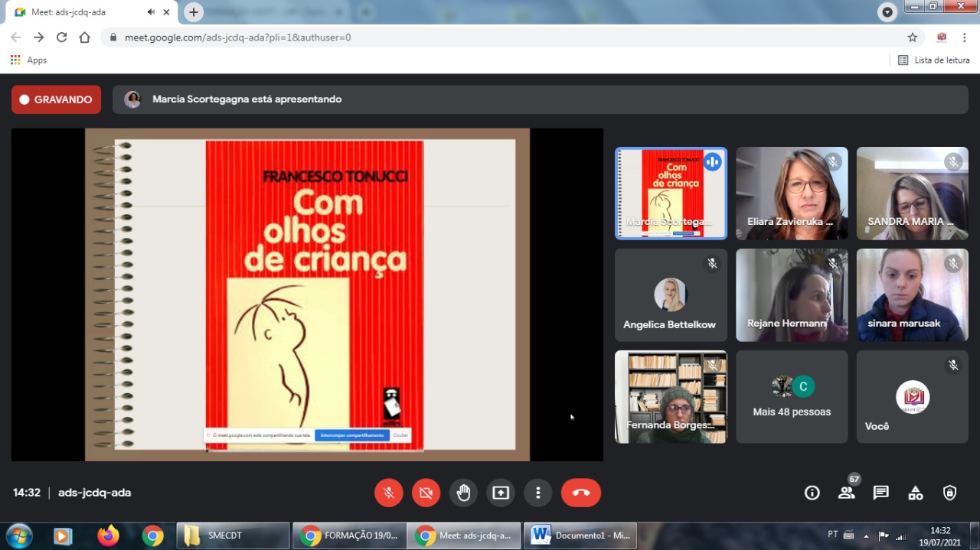980x550 pixels.
Task: Click the GRAVANDO recording indicator
Action: (x=56, y=99)
